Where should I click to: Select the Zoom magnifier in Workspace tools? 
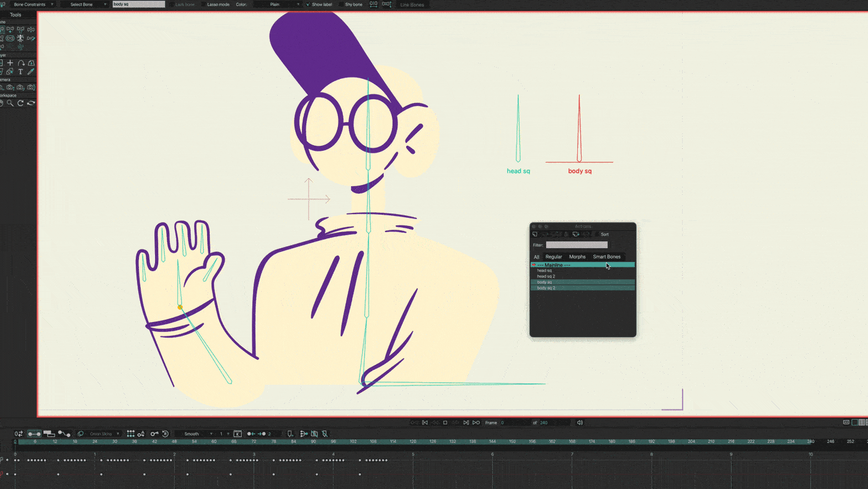click(x=10, y=103)
